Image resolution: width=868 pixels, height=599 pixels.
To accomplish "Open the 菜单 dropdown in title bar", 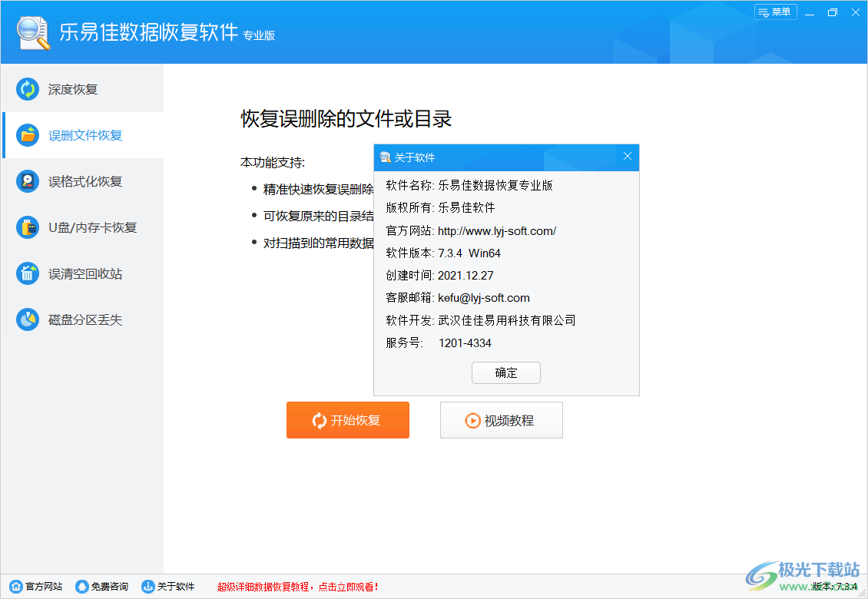I will 775,12.
